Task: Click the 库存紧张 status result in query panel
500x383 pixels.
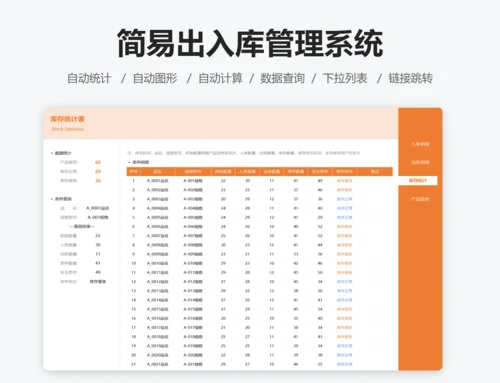Action: click(x=98, y=282)
